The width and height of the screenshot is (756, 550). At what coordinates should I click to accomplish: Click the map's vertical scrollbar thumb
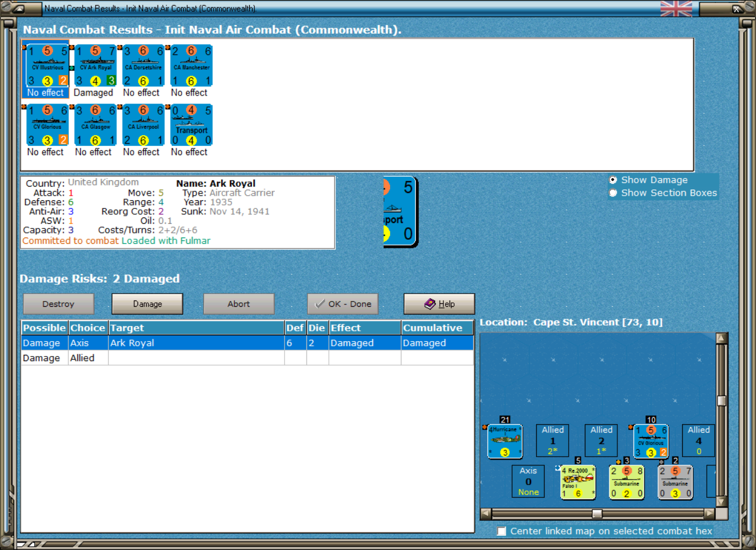click(x=722, y=401)
